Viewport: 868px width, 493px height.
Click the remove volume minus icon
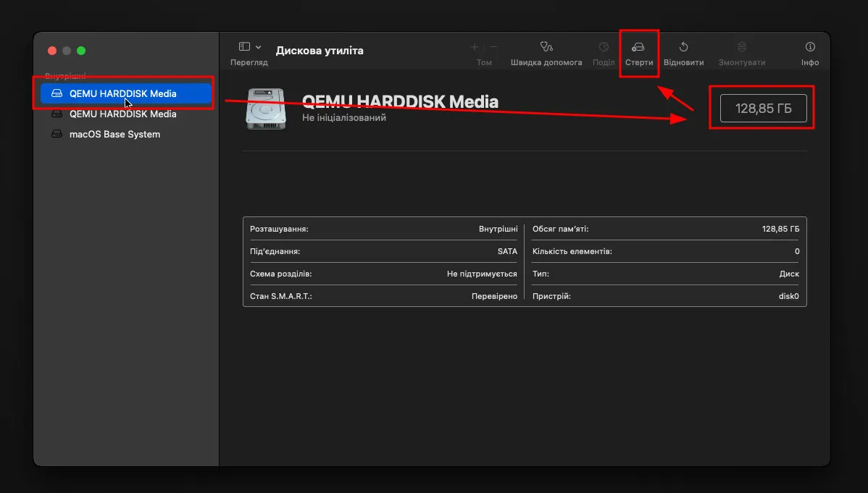(494, 47)
